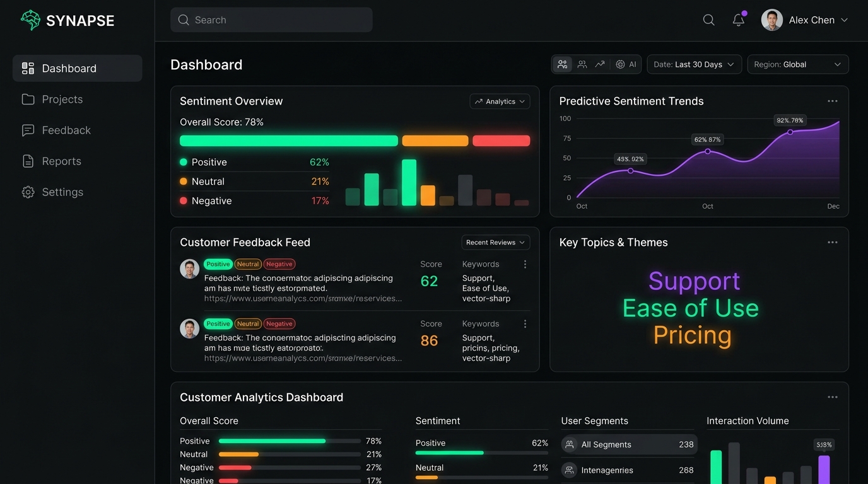Toggle the Positive tag on score 62 feedback
868x484 pixels.
point(218,264)
